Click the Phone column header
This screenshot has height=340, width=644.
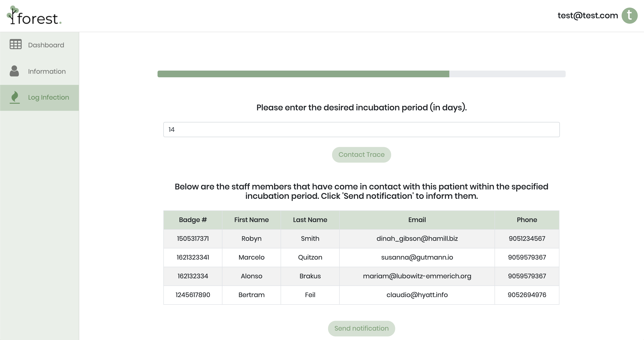[x=527, y=220]
